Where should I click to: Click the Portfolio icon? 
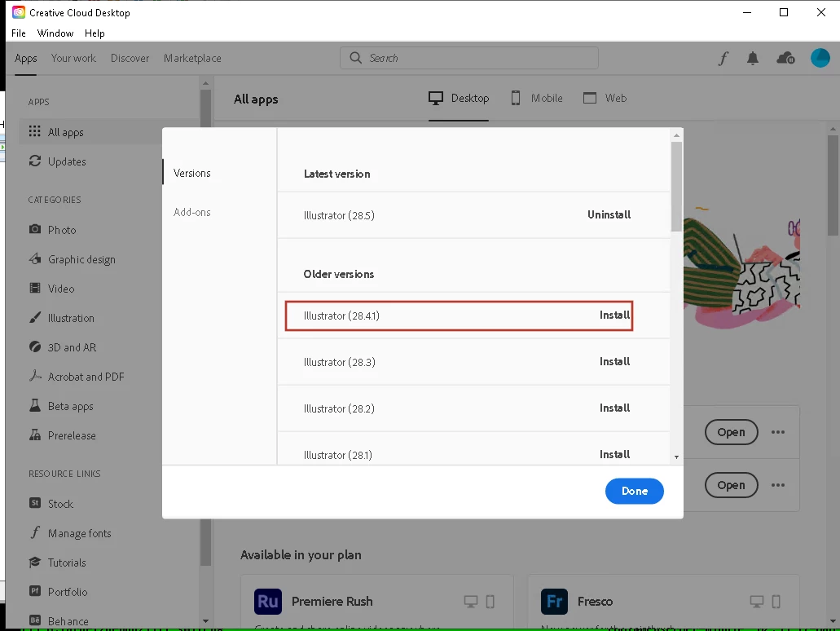click(35, 591)
